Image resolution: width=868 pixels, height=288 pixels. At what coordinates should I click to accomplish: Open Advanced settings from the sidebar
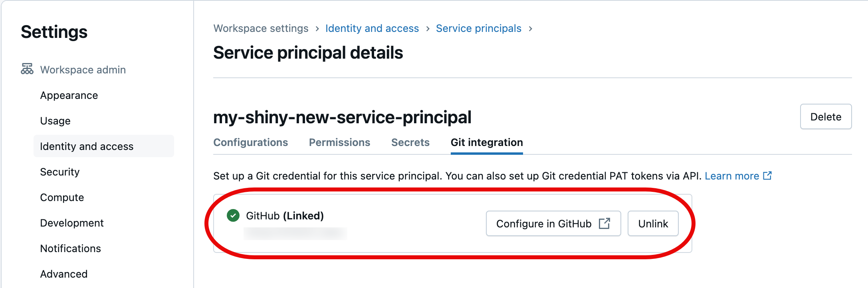coord(63,274)
